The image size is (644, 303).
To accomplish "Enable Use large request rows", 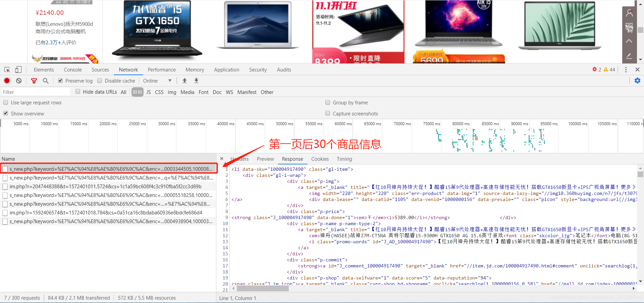I will pyautogui.click(x=6, y=102).
